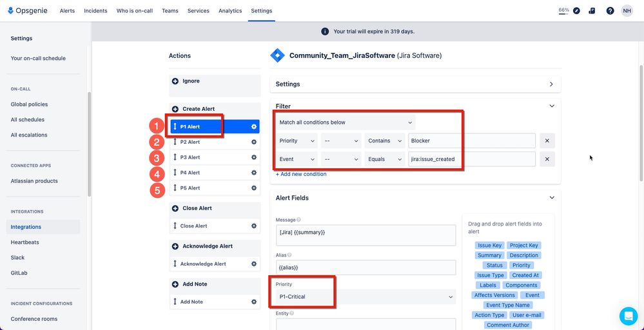
Task: Open gear settings for P3 Alert
Action: click(254, 157)
